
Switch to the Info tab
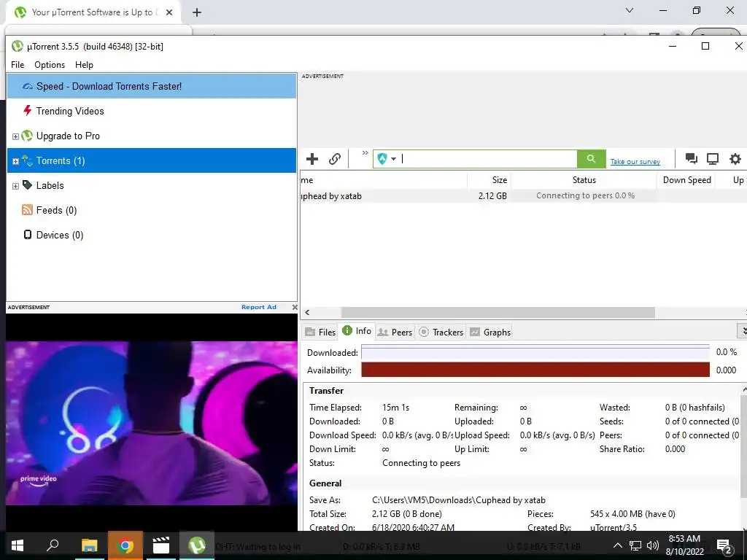click(357, 331)
